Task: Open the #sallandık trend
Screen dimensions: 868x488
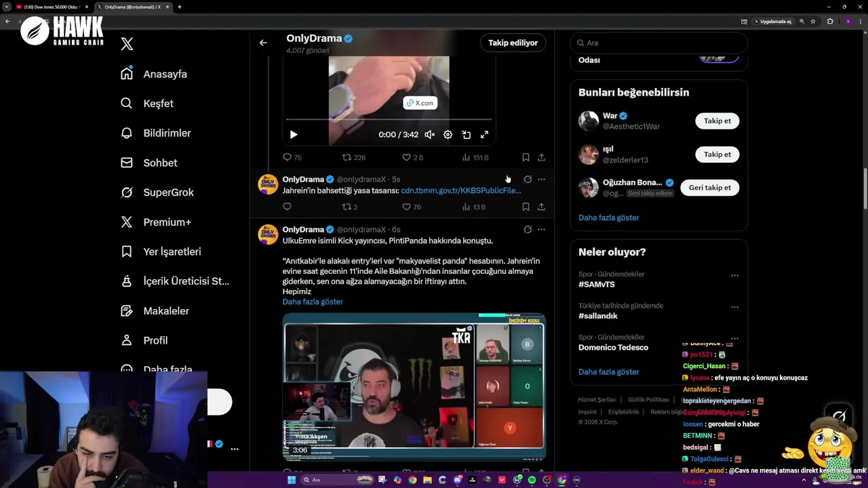Action: click(x=597, y=316)
